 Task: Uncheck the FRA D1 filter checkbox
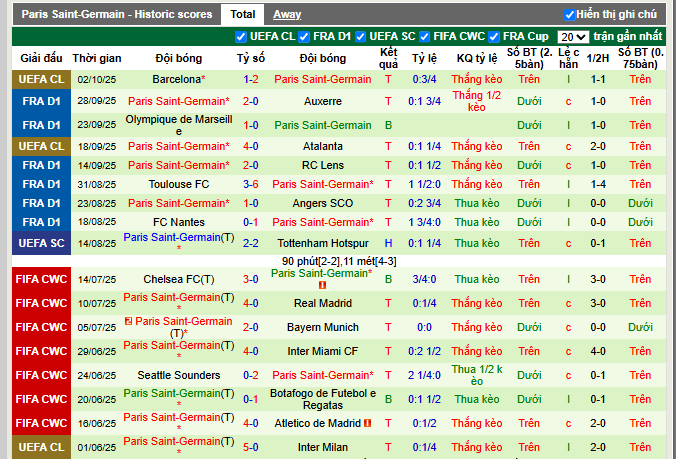pos(304,37)
